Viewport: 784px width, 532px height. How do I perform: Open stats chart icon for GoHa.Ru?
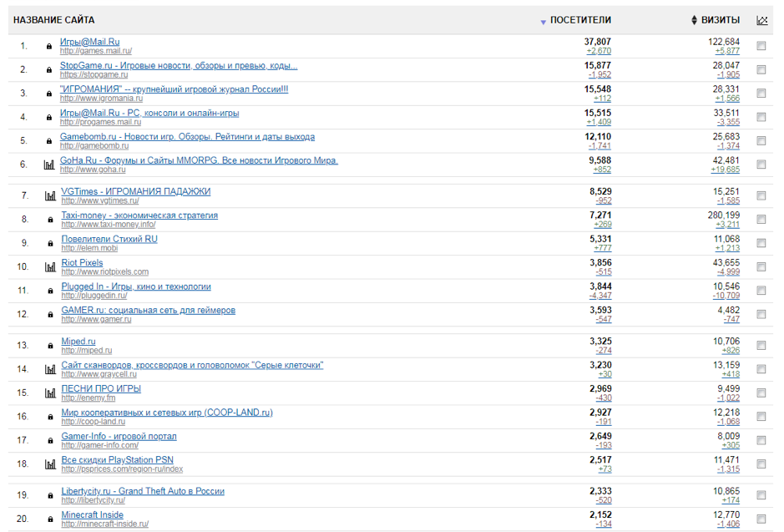(49, 165)
